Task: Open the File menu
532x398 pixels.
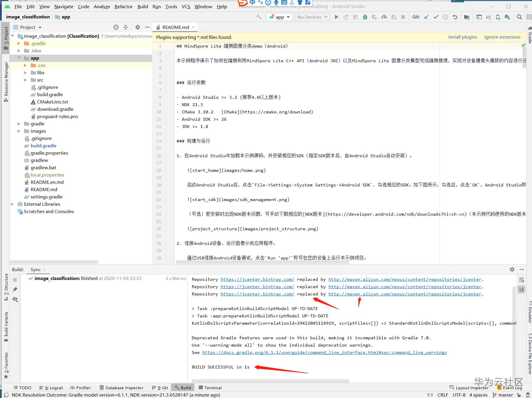Action: pyautogui.click(x=18, y=6)
